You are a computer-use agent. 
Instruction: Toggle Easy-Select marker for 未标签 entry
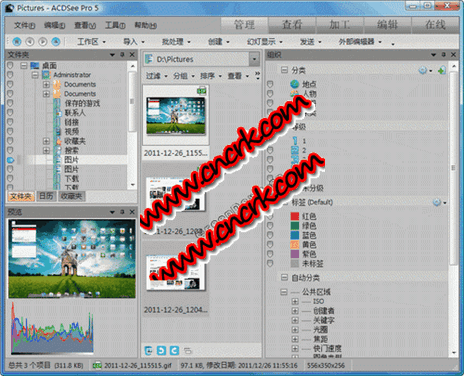(270, 264)
